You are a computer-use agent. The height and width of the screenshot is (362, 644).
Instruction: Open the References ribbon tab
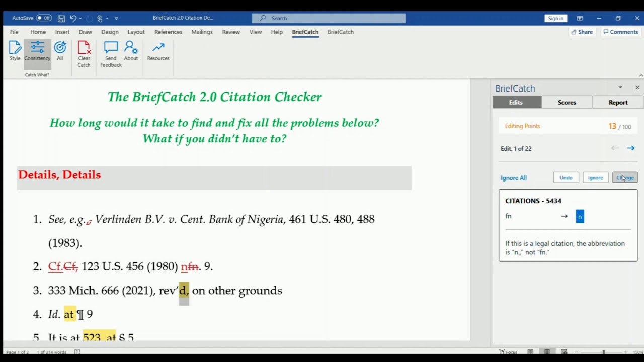pos(168,32)
